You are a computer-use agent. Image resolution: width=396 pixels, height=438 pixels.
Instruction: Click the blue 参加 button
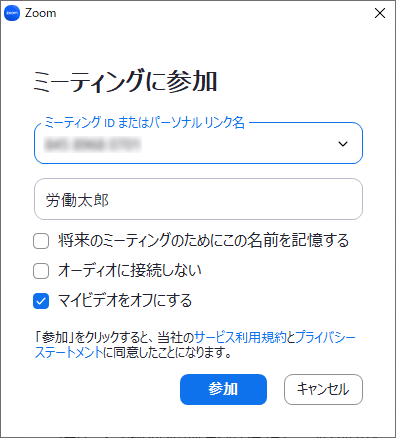pos(223,389)
